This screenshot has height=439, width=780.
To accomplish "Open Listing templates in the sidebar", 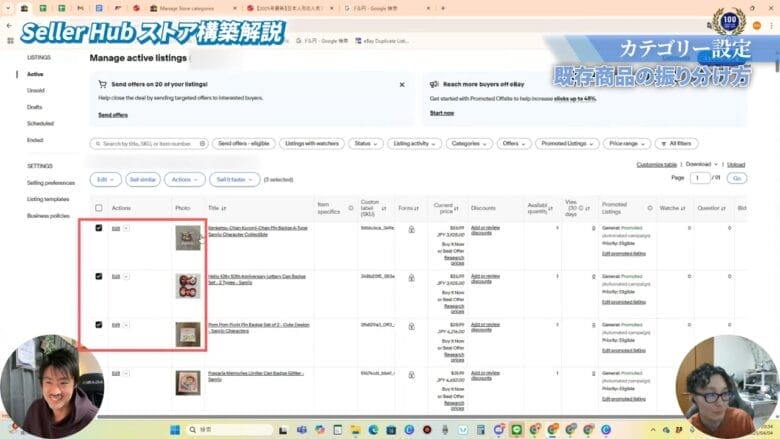I will click(x=48, y=199).
